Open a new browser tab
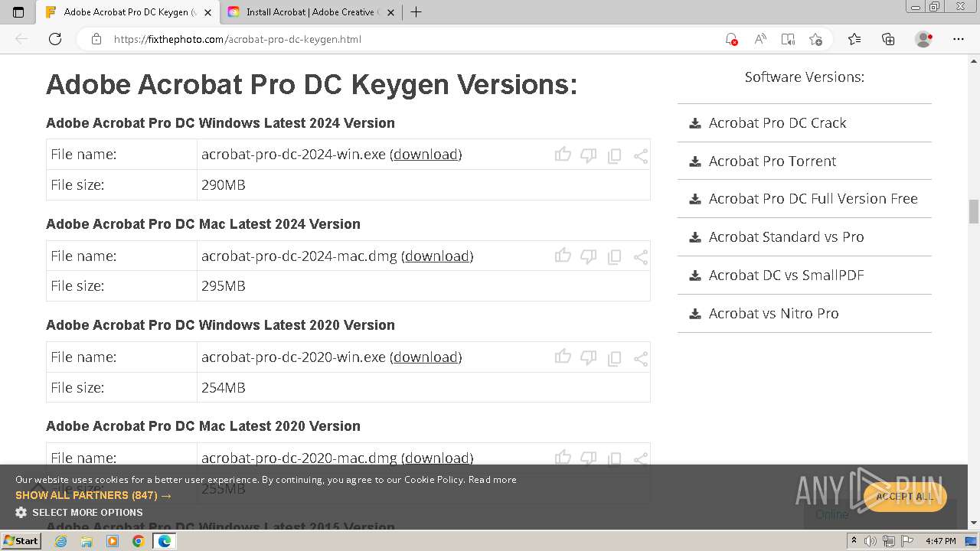This screenshot has height=551, width=980. pyautogui.click(x=416, y=12)
